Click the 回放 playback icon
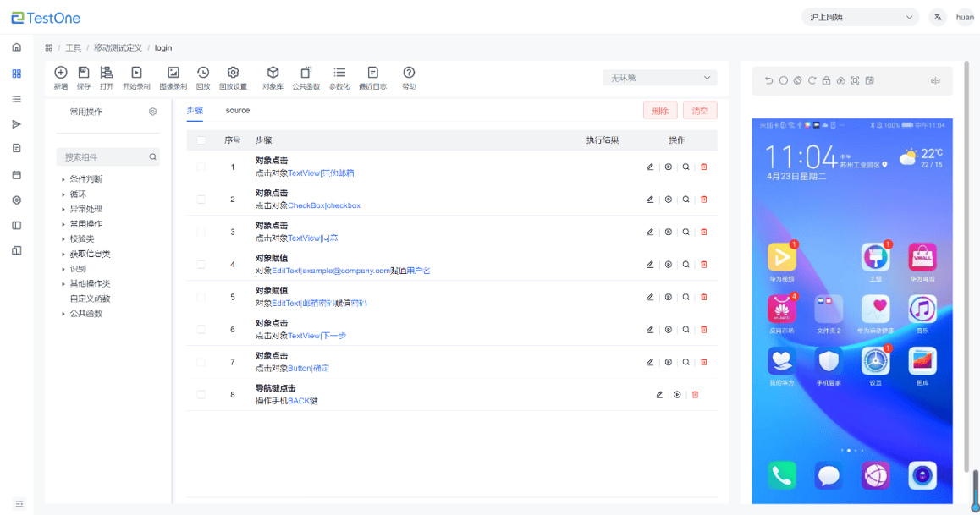The width and height of the screenshot is (980, 515). [x=204, y=77]
